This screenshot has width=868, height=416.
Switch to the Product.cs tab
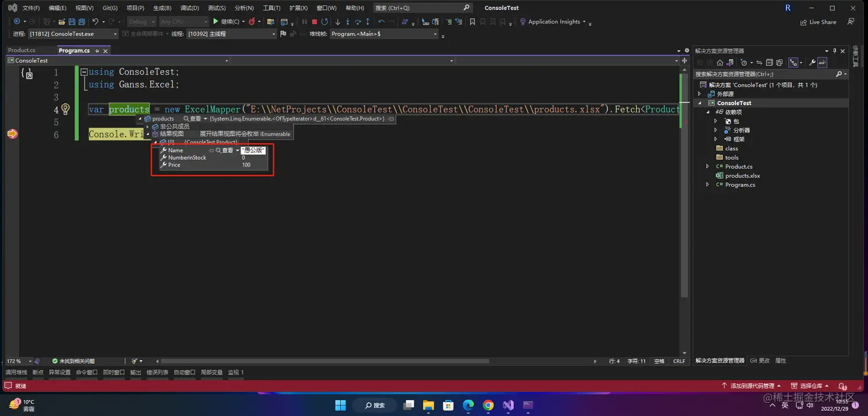21,51
